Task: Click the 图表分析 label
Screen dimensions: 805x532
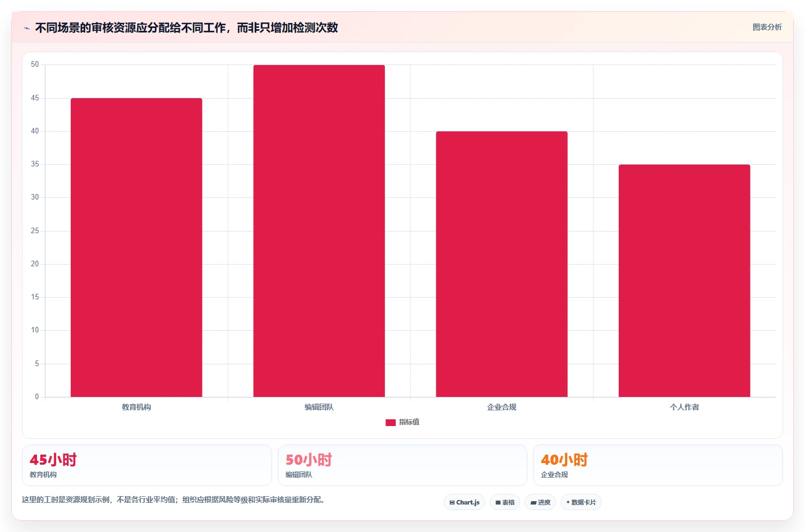Action: [x=767, y=27]
